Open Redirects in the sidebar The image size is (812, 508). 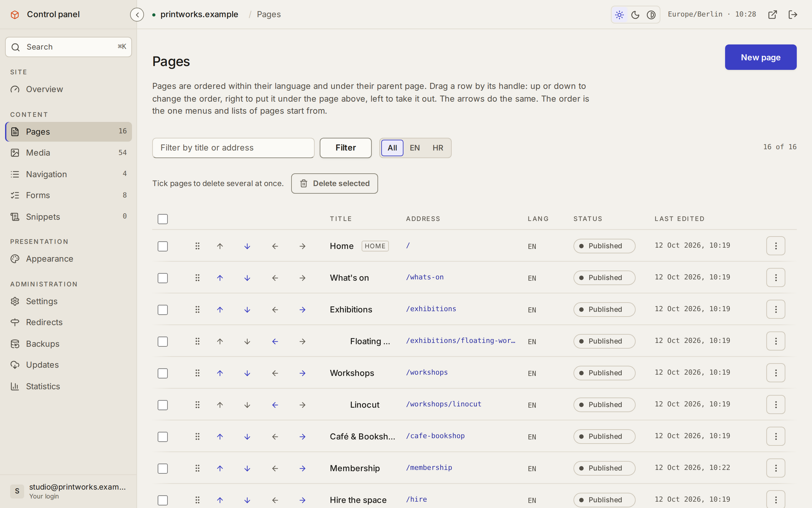[x=69, y=322]
